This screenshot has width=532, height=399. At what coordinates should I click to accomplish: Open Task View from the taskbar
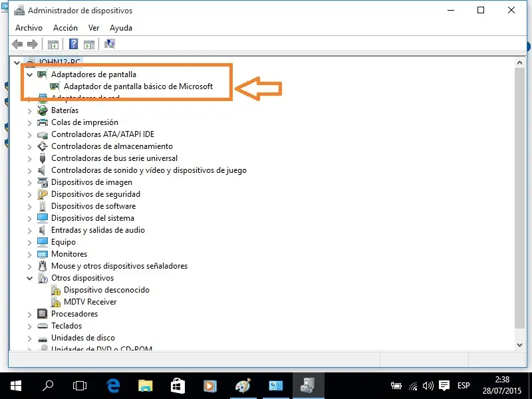coord(80,386)
